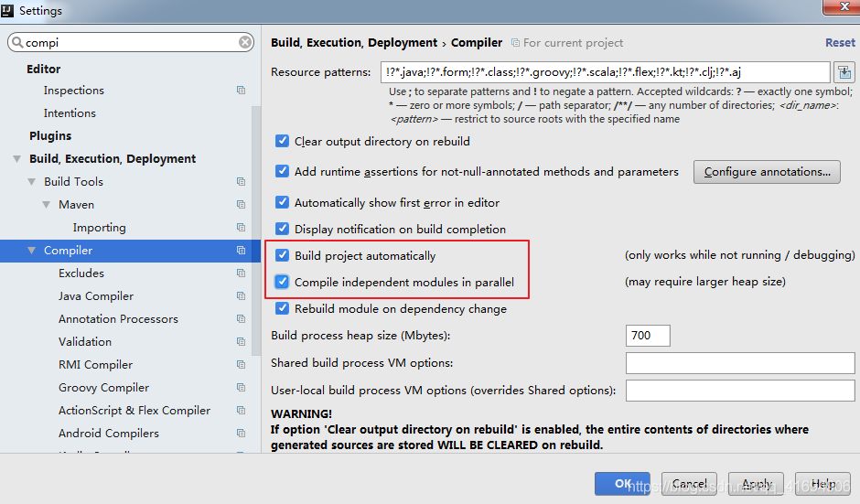This screenshot has height=504, width=860.
Task: Click the project-level icon beside Annotation Processors
Action: pyautogui.click(x=241, y=318)
